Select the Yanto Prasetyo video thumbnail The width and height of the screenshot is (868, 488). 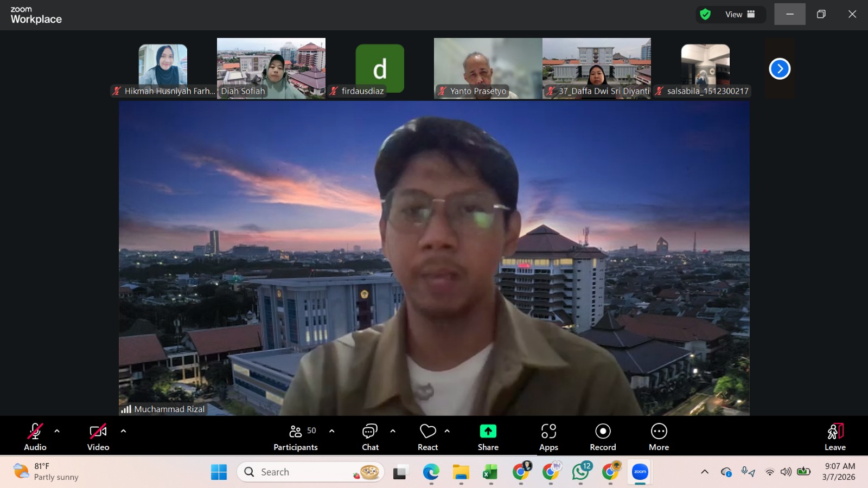488,68
